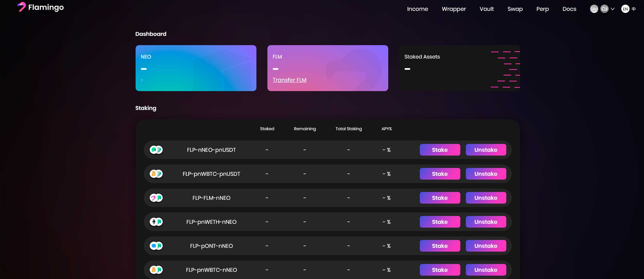644x279 pixels.
Task: Stake in the FLP-FLM-nNEO pool
Action: click(440, 198)
